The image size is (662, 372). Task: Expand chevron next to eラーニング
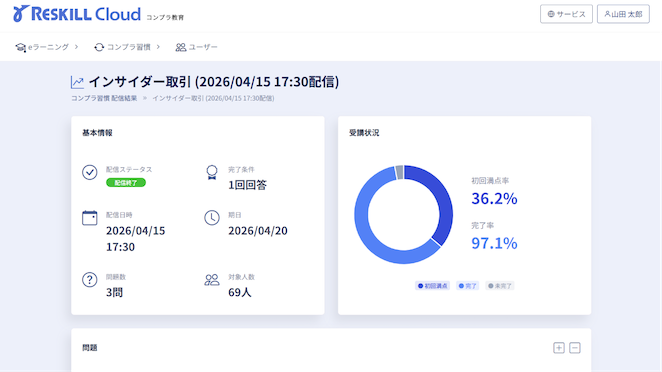(76, 47)
